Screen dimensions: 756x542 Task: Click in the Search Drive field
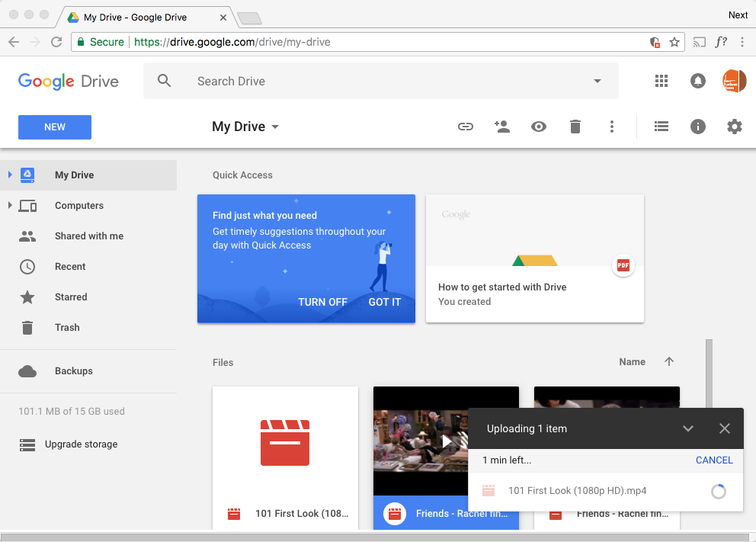(x=381, y=82)
